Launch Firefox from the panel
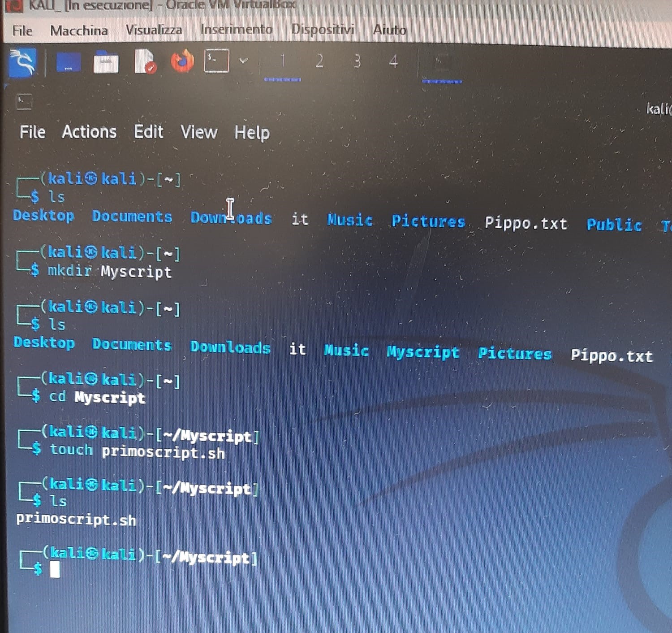Image resolution: width=672 pixels, height=633 pixels. click(x=182, y=61)
